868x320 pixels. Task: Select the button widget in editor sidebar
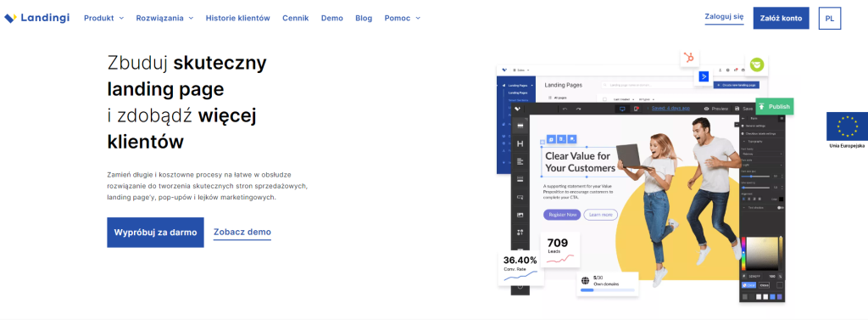(520, 197)
